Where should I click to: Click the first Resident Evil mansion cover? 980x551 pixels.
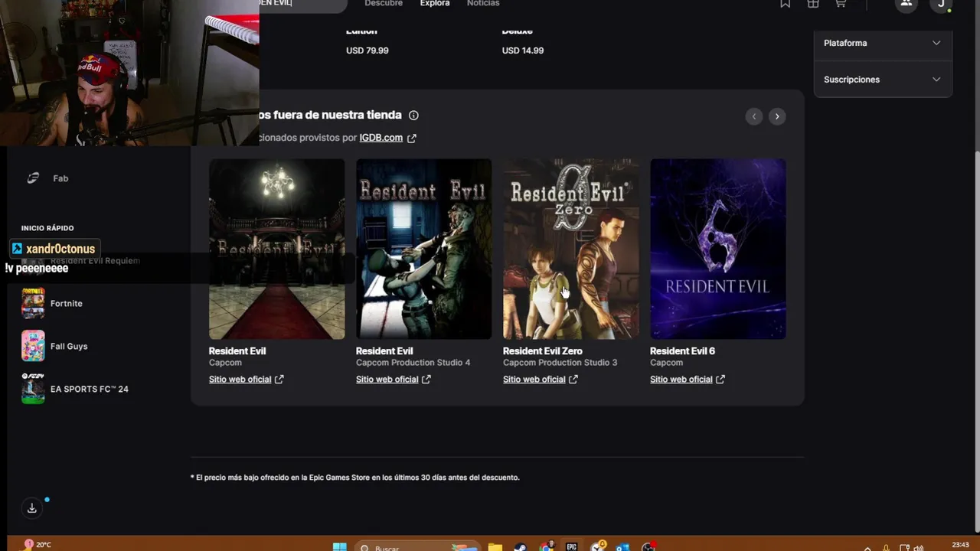pos(276,249)
